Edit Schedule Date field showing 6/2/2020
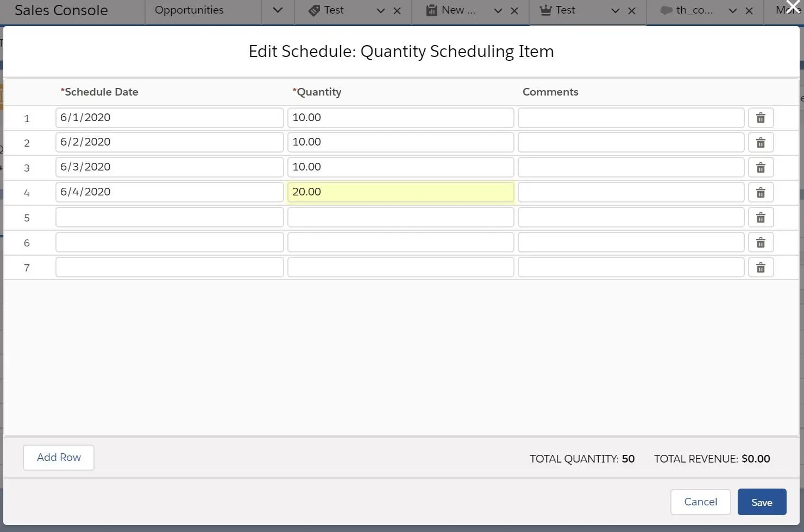 click(x=169, y=142)
